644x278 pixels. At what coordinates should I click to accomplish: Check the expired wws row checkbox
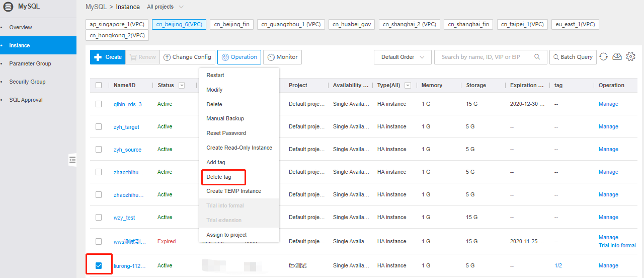pos(99,241)
